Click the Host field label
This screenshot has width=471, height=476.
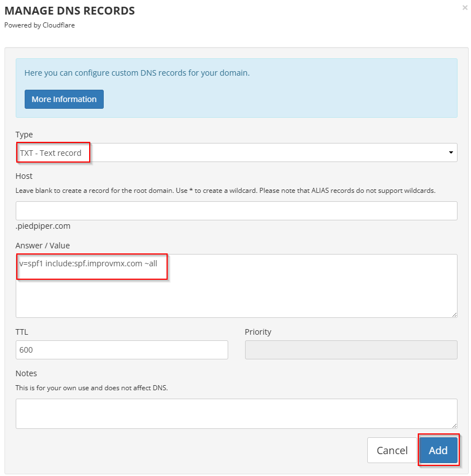(24, 176)
